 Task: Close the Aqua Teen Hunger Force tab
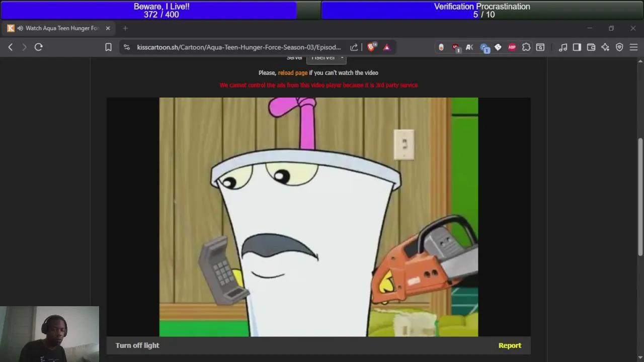(108, 28)
